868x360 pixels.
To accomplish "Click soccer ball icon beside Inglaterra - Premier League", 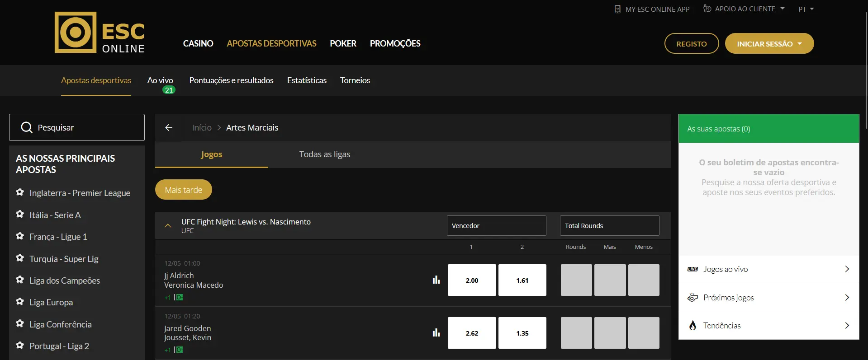I will tap(20, 192).
